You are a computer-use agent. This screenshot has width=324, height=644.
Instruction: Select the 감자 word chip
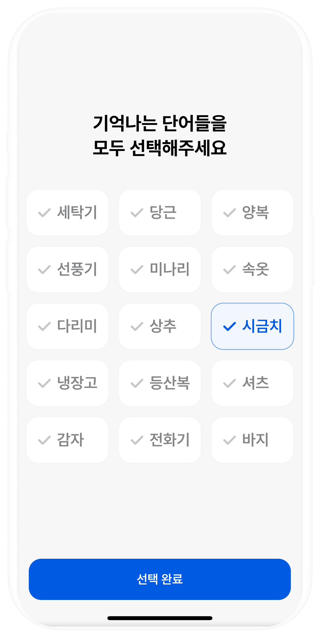click(67, 440)
